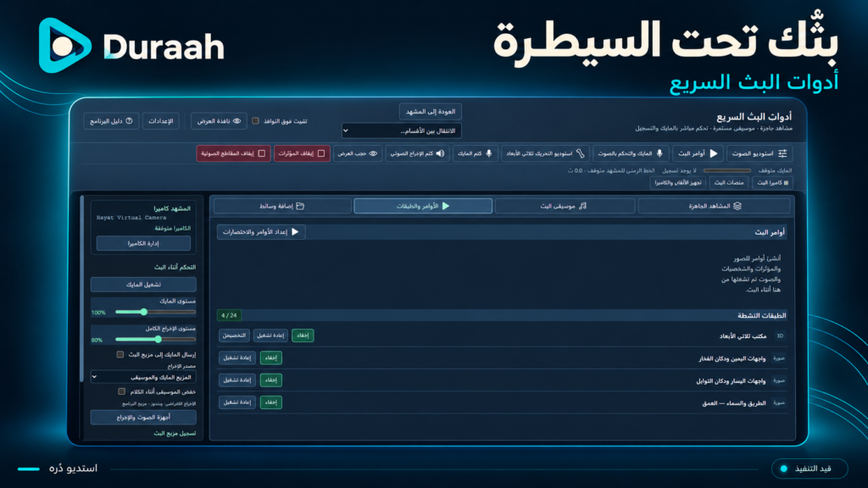Toggle كتم الإخراج الصوتي speaker mute
This screenshot has width=868, height=488.
click(417, 153)
